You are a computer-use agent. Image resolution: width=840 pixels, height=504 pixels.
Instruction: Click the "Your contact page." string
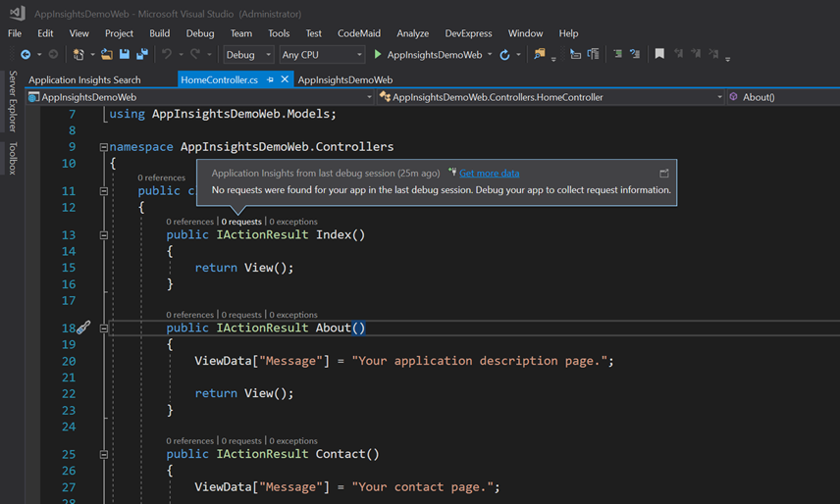click(423, 487)
